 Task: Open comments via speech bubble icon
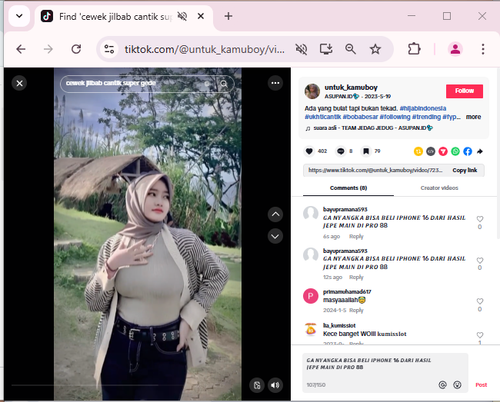[x=341, y=151]
